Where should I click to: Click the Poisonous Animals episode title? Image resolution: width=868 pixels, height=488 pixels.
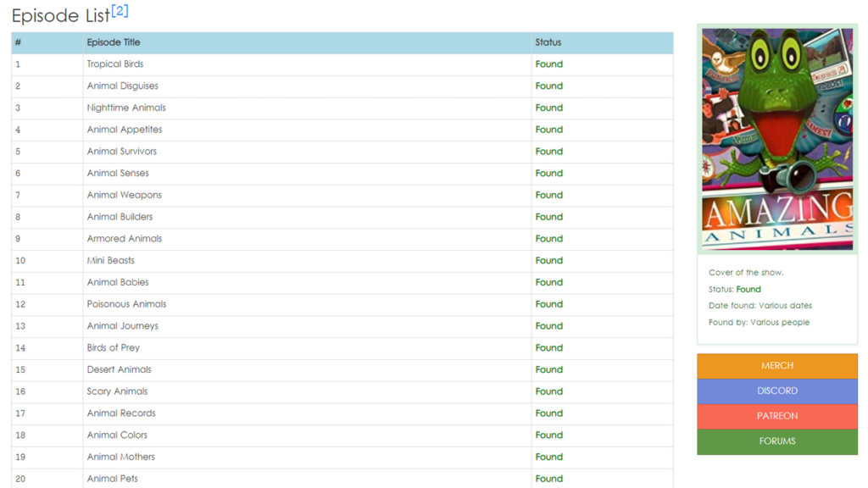click(126, 304)
